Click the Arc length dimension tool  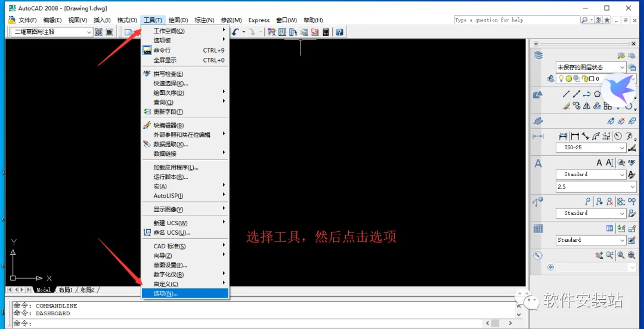click(x=596, y=136)
